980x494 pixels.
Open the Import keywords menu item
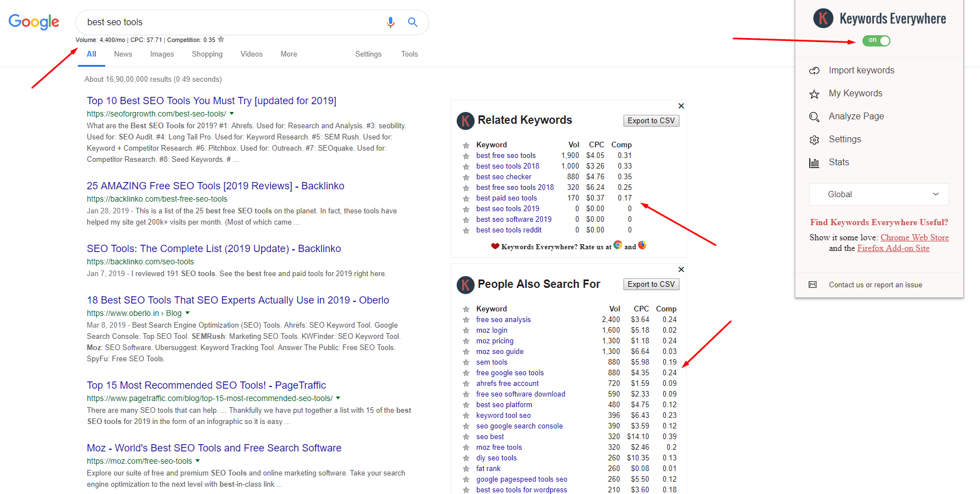pyautogui.click(x=861, y=71)
